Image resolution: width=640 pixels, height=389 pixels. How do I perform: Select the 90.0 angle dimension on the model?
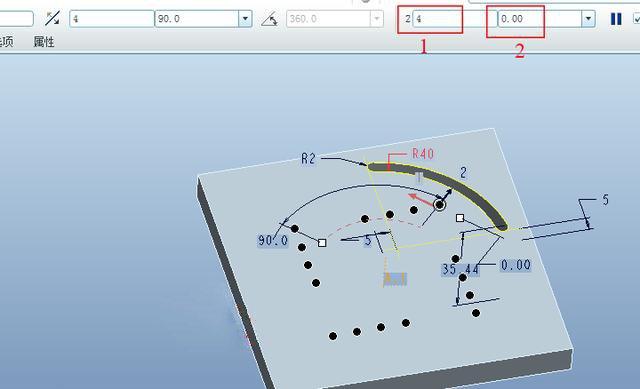coord(273,240)
